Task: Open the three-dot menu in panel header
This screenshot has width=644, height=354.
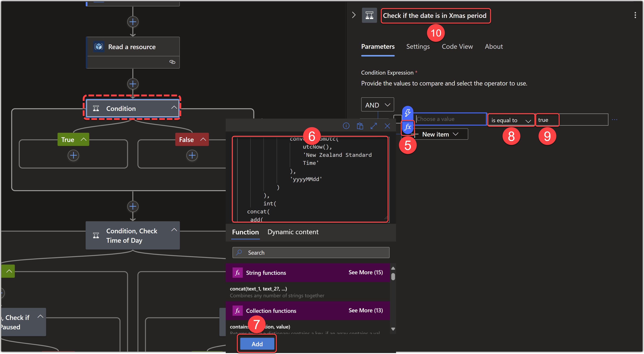Action: pyautogui.click(x=635, y=15)
